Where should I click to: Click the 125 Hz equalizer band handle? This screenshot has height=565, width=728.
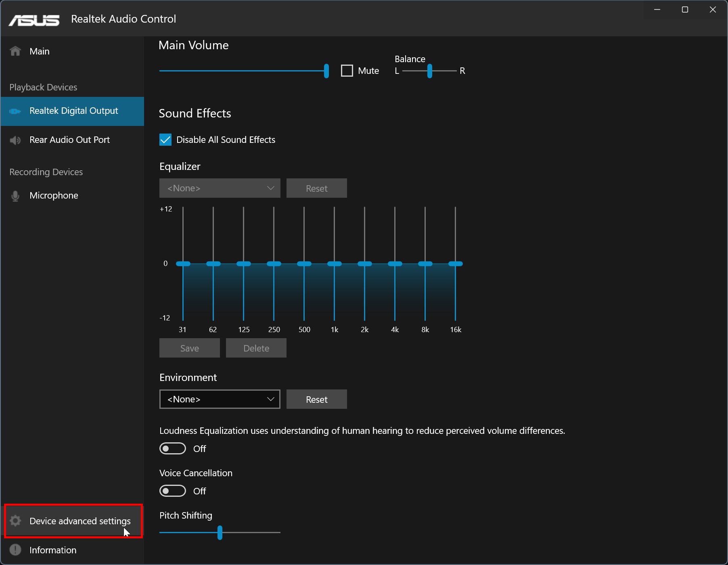click(x=244, y=264)
